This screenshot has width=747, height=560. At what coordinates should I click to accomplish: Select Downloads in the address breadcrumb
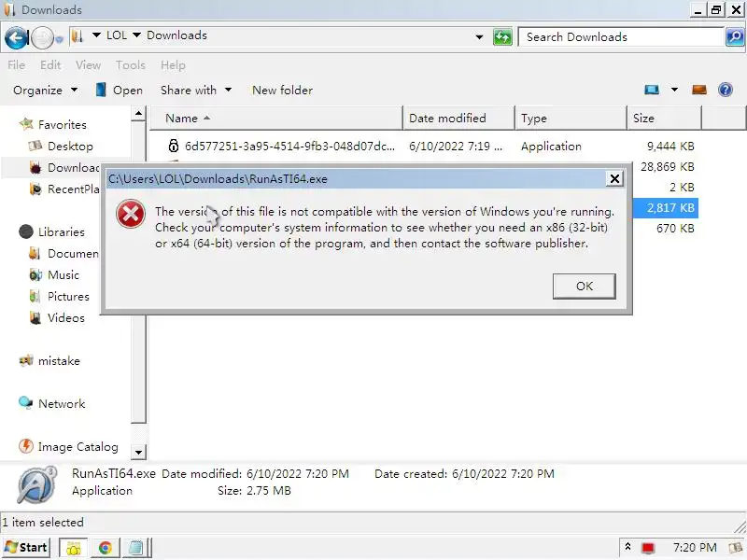tap(176, 35)
